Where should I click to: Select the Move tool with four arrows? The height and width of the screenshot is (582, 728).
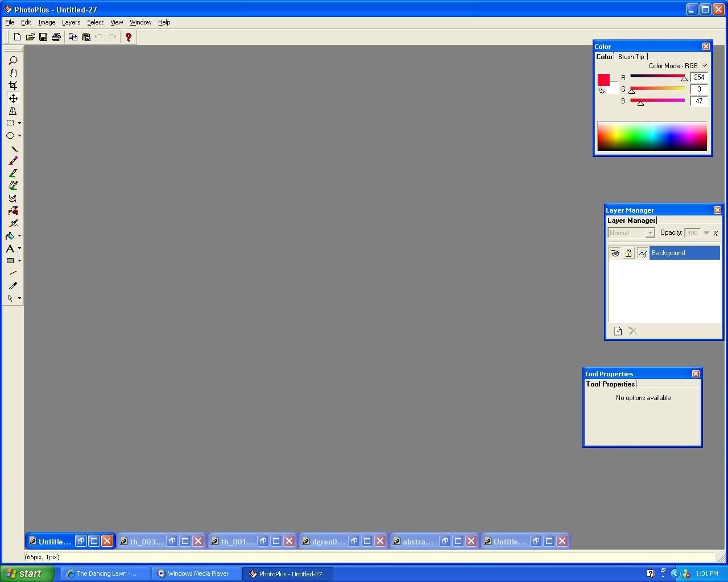[x=13, y=98]
